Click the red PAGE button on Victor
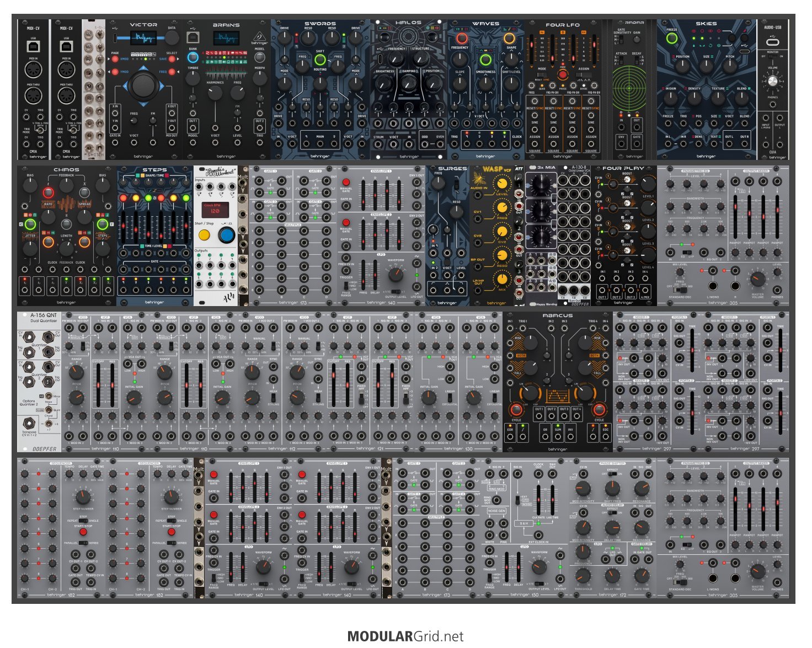 115,59
